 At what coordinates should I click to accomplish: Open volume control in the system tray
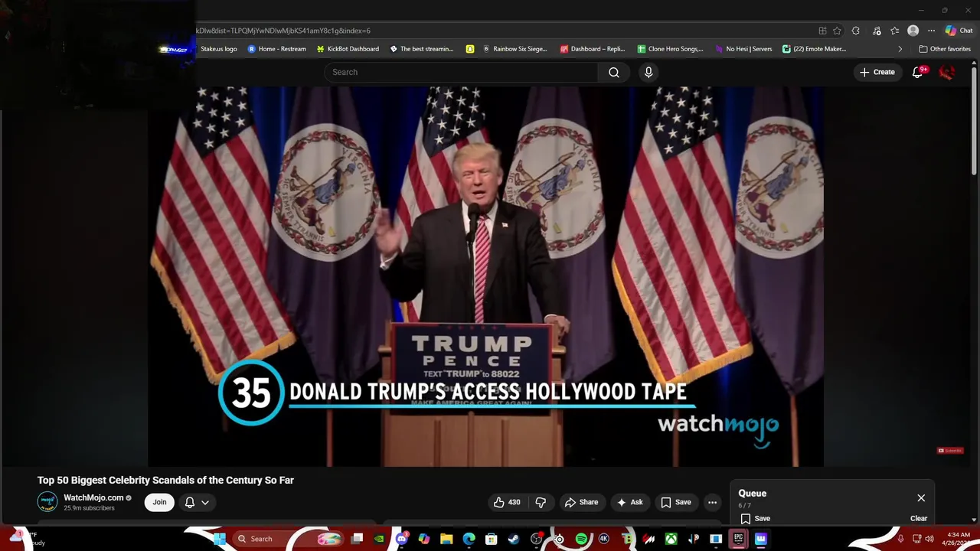coord(929,539)
